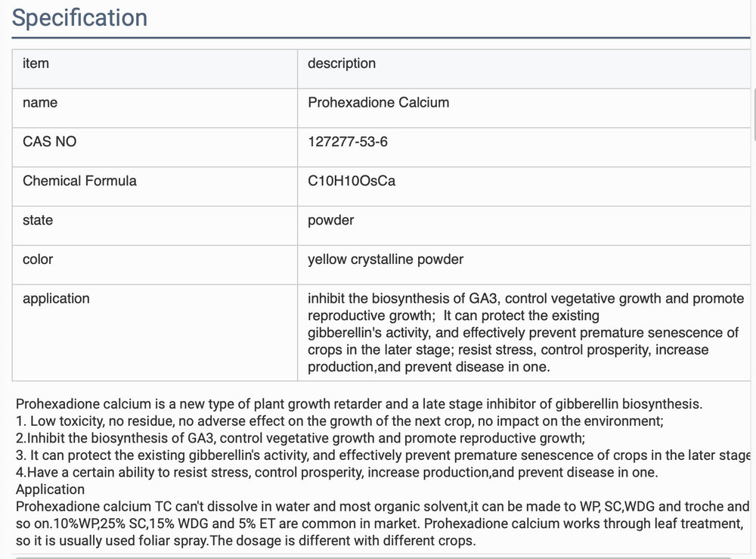Click the 'color' row label
The height and width of the screenshot is (559, 756).
pyautogui.click(x=38, y=259)
